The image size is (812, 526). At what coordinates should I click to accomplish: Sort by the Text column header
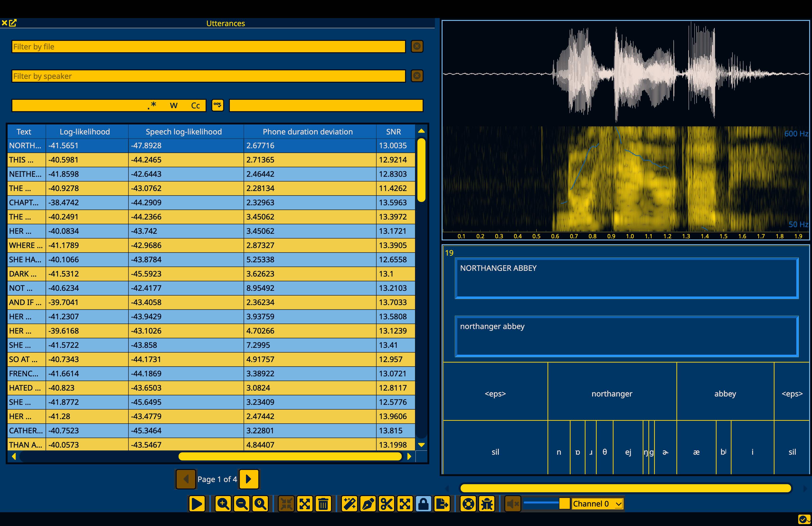[x=24, y=132]
